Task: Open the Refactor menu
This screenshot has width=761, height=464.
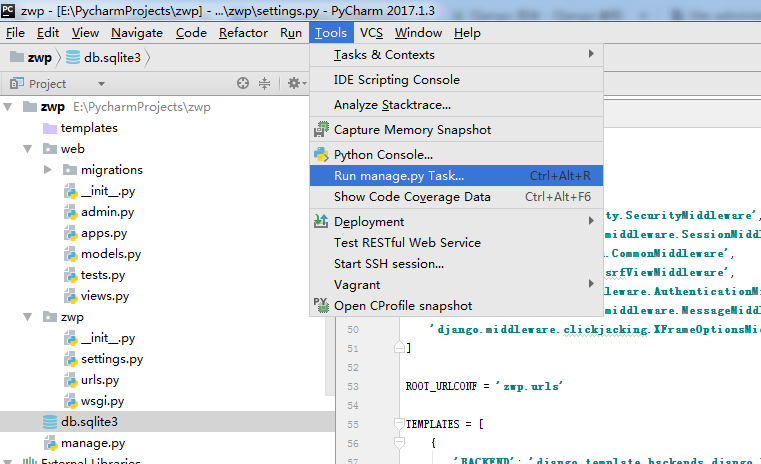Action: point(243,33)
